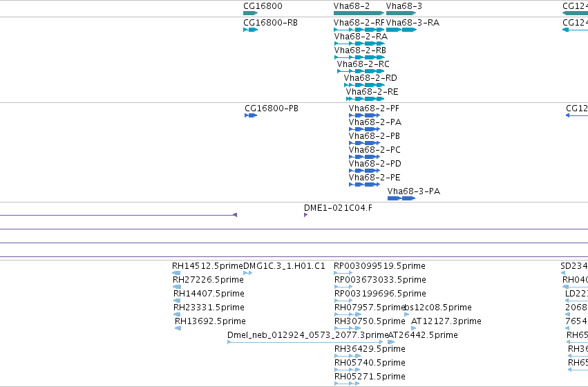Select the Vha68-3 gene bar
Image resolution: width=588 pixels, height=387 pixels.
[401, 13]
